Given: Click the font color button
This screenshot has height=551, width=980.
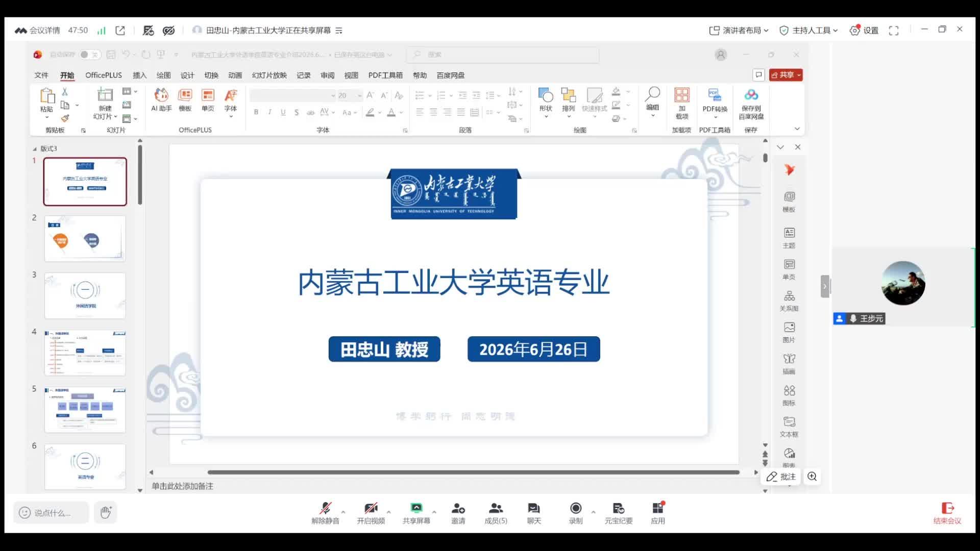Looking at the screenshot, I should coord(391,112).
